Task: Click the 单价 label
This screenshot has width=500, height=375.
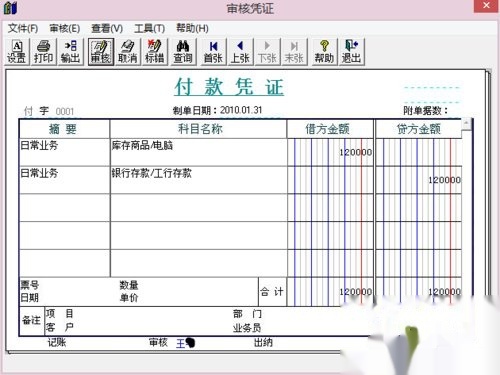Action: click(129, 297)
